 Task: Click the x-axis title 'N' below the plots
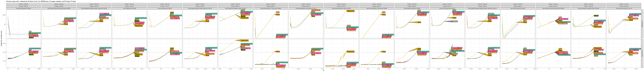click(x=324, y=70)
